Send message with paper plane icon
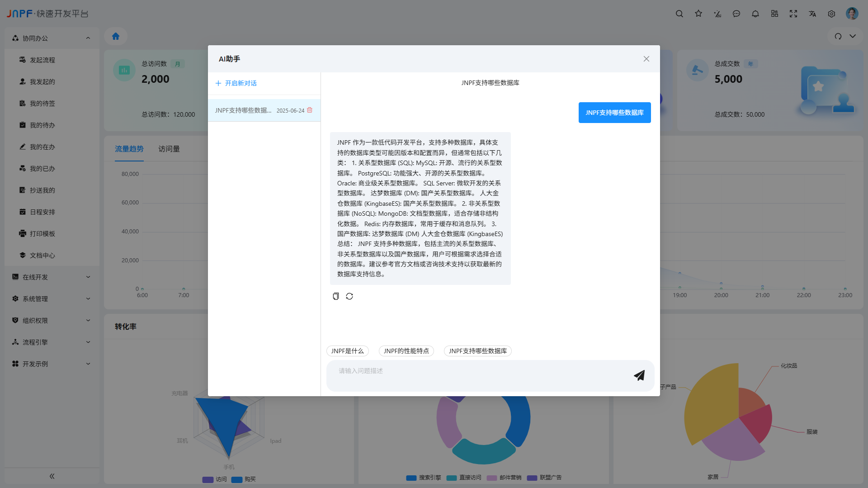Viewport: 868px width, 488px height. tap(639, 375)
